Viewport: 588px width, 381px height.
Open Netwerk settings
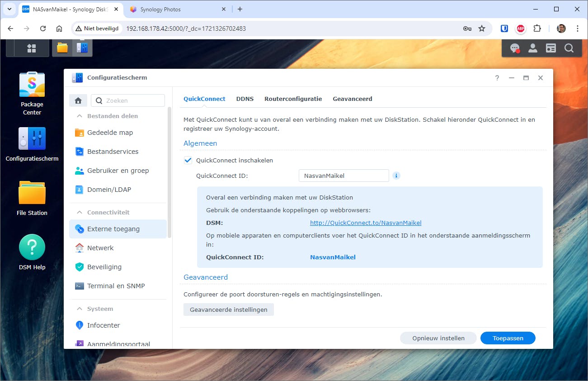(118, 248)
